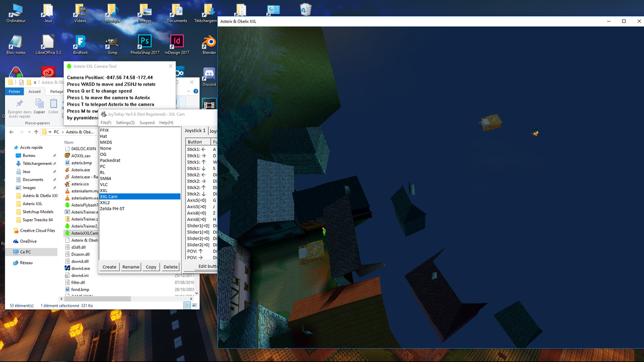Click the Copy profile button

[151, 267]
